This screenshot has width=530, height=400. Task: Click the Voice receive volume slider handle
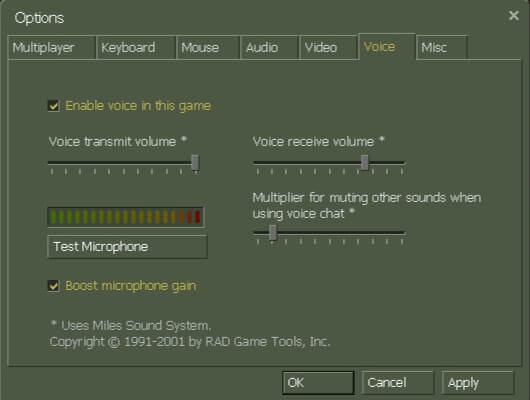(364, 163)
